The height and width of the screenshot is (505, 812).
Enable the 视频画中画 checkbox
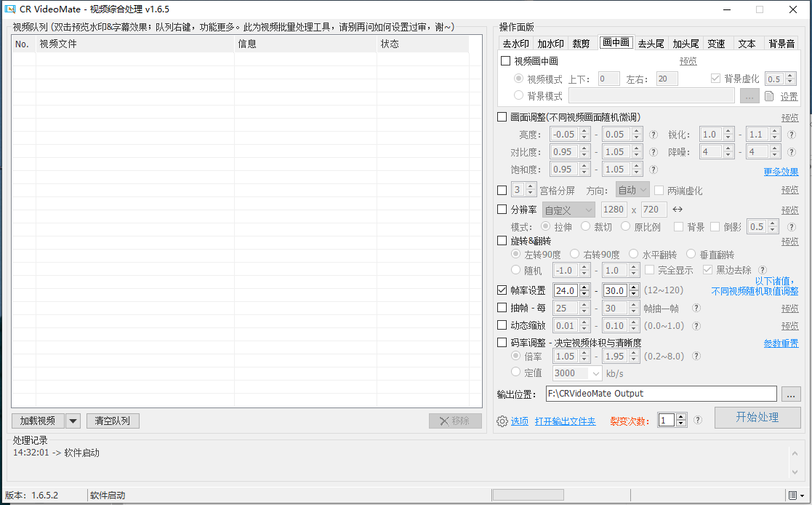(506, 60)
